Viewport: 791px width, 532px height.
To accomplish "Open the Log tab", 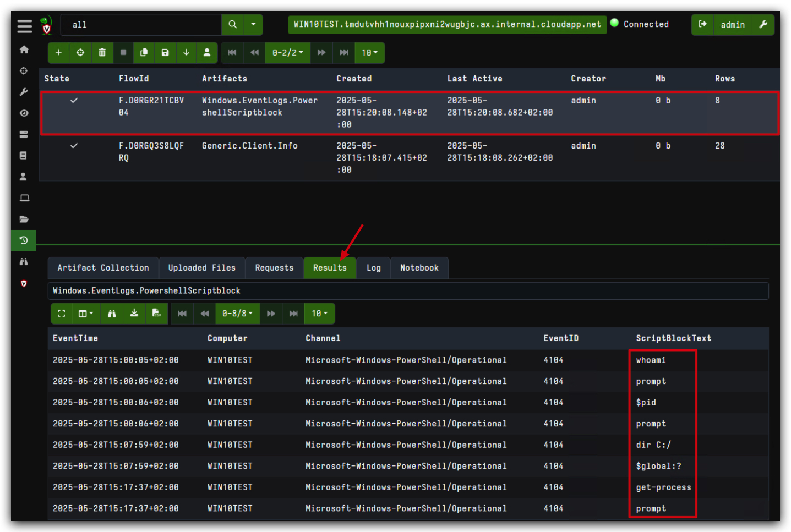I will click(x=374, y=268).
